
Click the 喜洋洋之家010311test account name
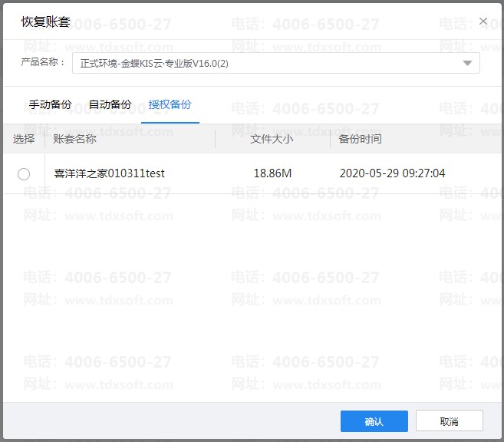(110, 173)
